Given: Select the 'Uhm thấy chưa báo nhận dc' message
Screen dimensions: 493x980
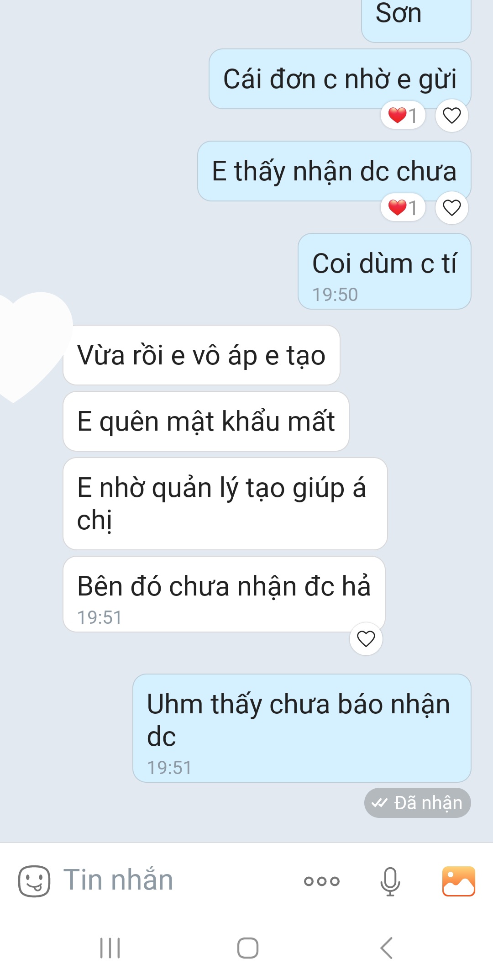Looking at the screenshot, I should [x=302, y=728].
